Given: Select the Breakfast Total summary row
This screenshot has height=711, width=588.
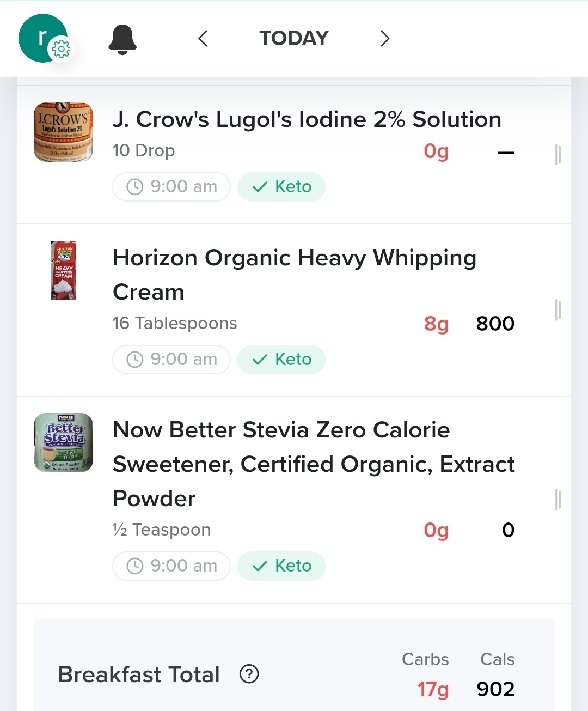Looking at the screenshot, I should coord(294,665).
